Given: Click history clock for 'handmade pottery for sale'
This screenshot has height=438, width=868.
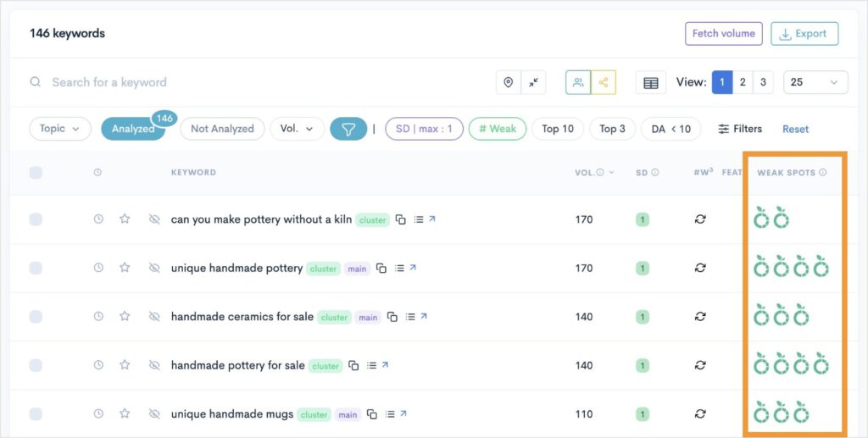Looking at the screenshot, I should point(98,365).
